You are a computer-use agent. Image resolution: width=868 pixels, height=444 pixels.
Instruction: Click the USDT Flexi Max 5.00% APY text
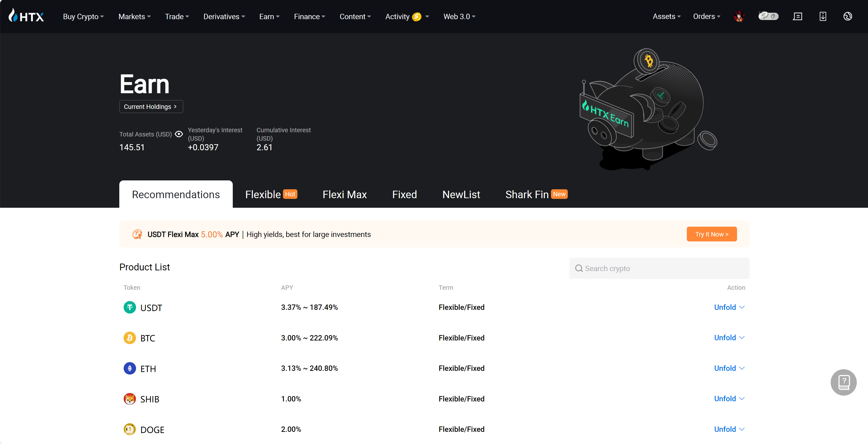[193, 234]
